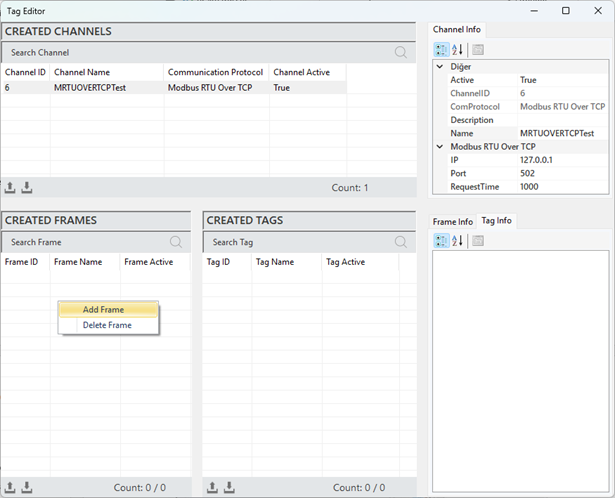Sort by Communication Protocol column header

coord(216,72)
